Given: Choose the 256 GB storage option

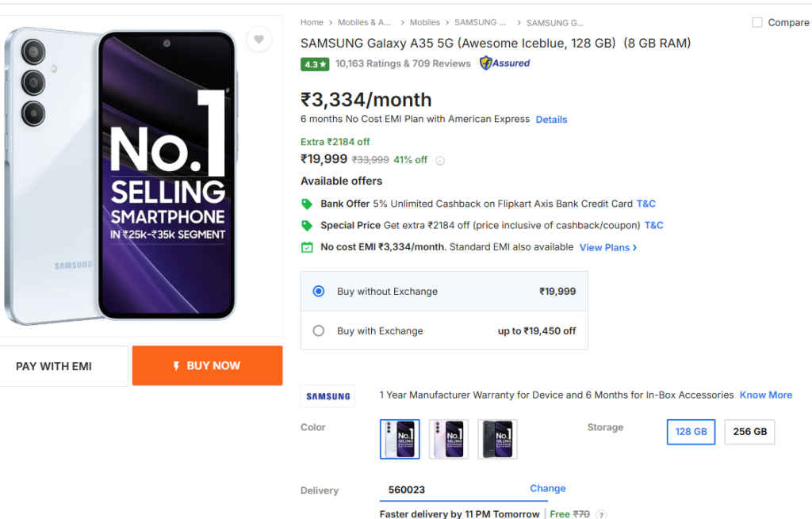Looking at the screenshot, I should 749,432.
